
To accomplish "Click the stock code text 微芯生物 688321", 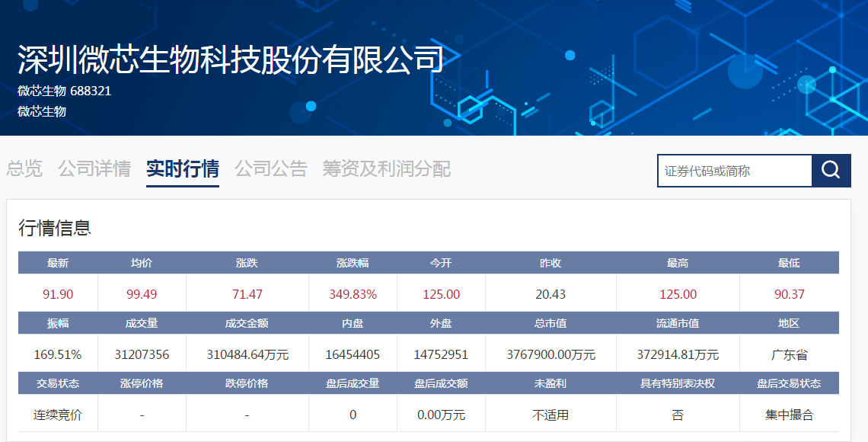I will [64, 91].
